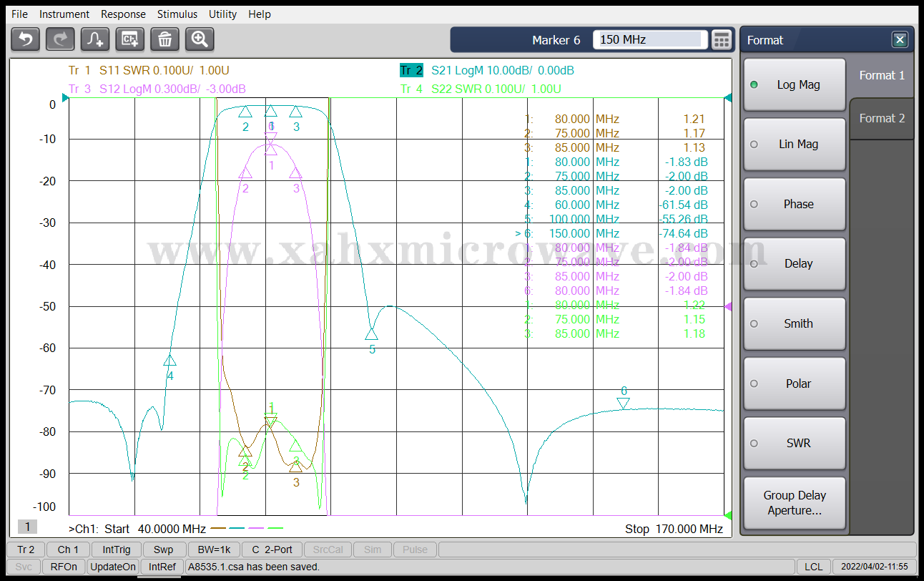Open the File menu
924x581 pixels.
tap(19, 14)
